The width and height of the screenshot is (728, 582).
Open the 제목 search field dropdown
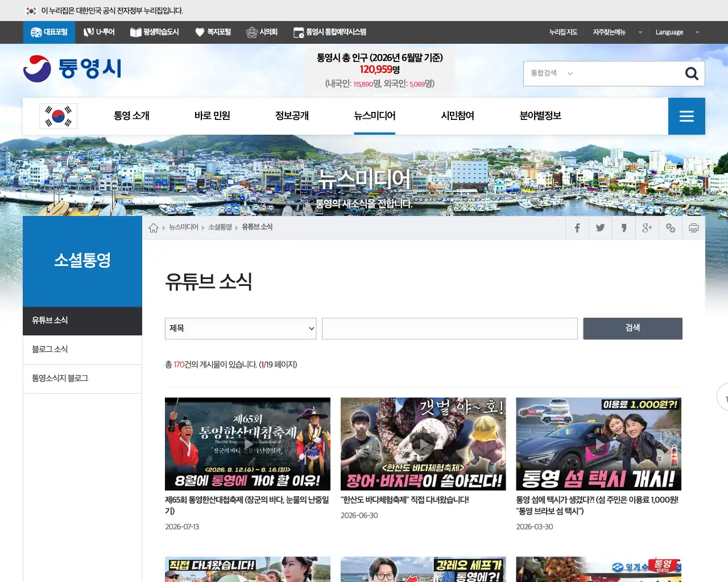click(241, 329)
